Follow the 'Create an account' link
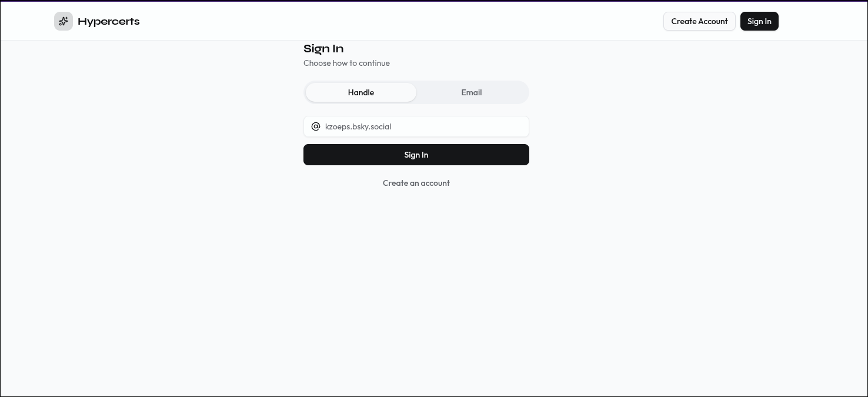868x397 pixels. point(416,183)
